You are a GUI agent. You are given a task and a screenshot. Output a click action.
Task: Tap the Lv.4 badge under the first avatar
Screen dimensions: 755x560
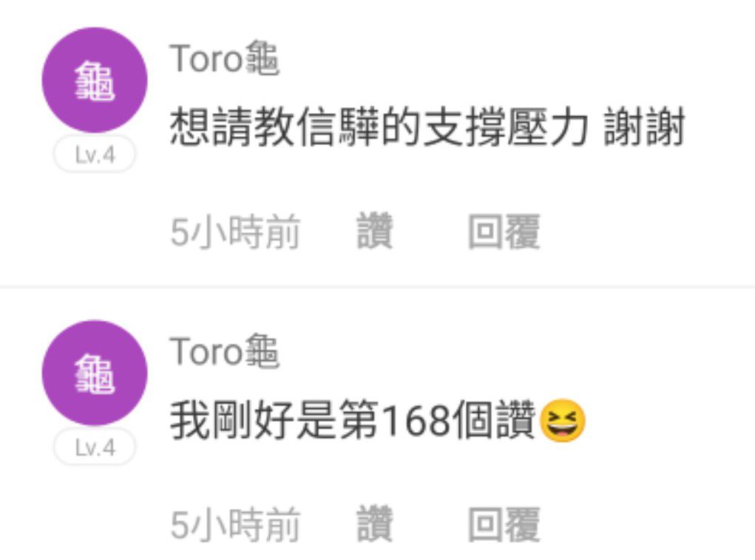click(95, 155)
